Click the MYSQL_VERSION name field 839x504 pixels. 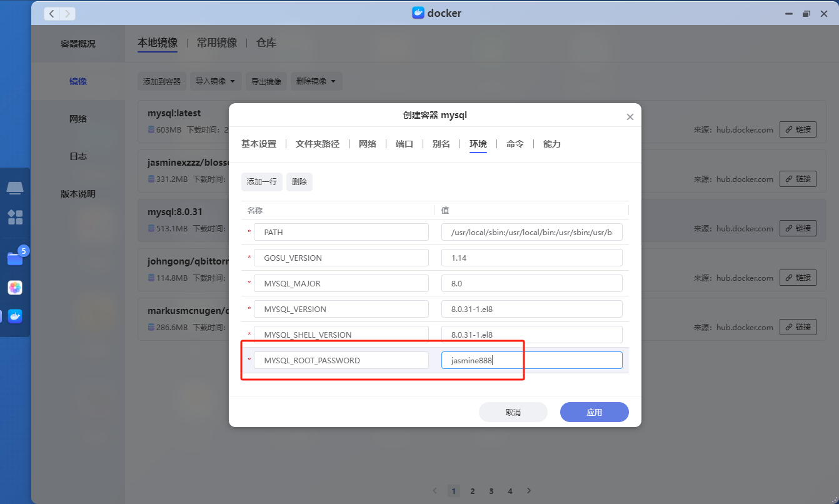point(341,309)
